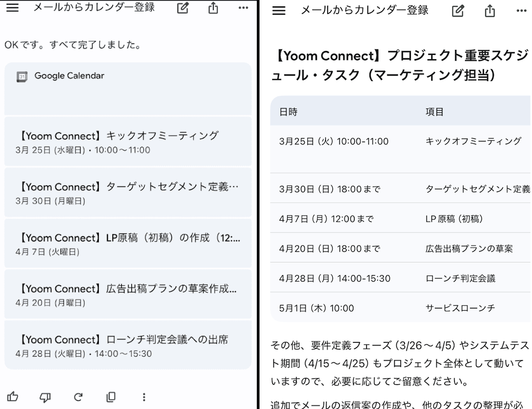The width and height of the screenshot is (532, 409).
Task: Tap share icon in left screen header
Action: 213,7
